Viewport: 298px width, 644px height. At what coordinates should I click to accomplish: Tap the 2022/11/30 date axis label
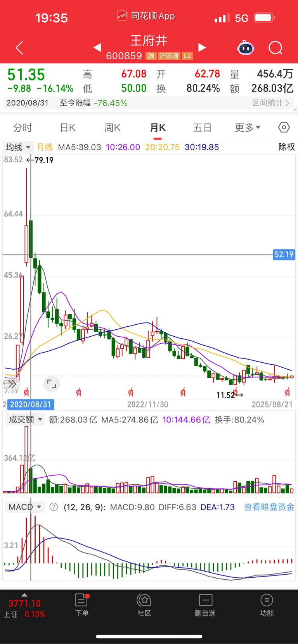pos(148,405)
